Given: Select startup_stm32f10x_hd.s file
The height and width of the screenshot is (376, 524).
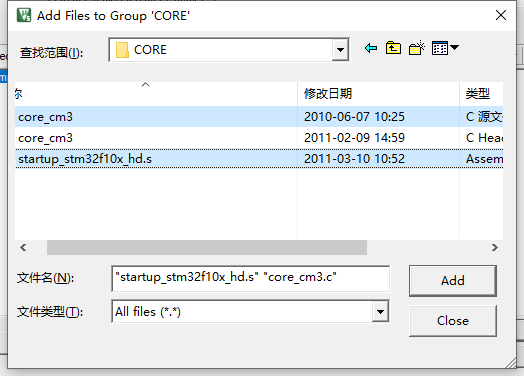Looking at the screenshot, I should click(259, 159).
